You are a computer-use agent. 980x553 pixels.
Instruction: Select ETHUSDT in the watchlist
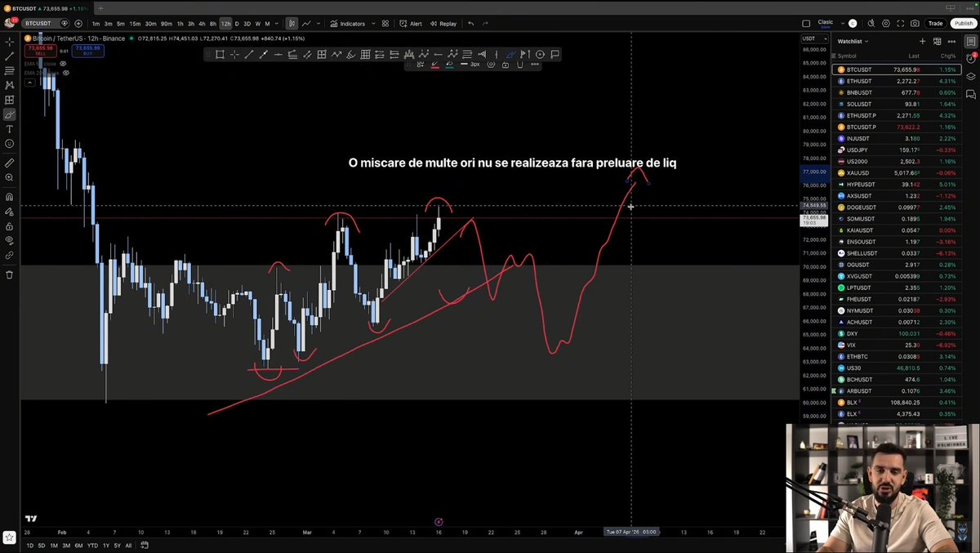point(897,81)
